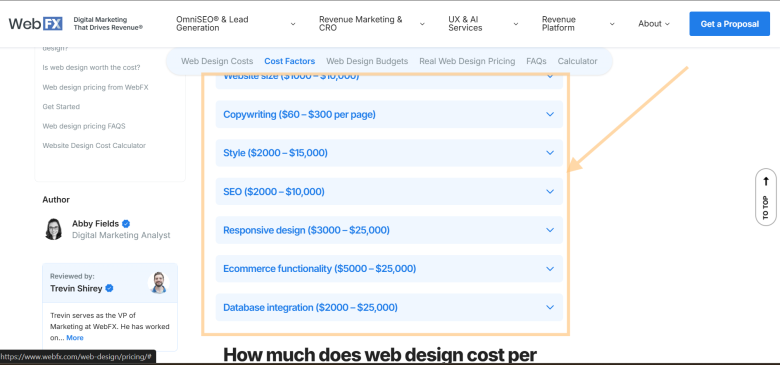Click chevron beside OmniSEO & Lead Generation
The image size is (780, 365).
point(293,24)
